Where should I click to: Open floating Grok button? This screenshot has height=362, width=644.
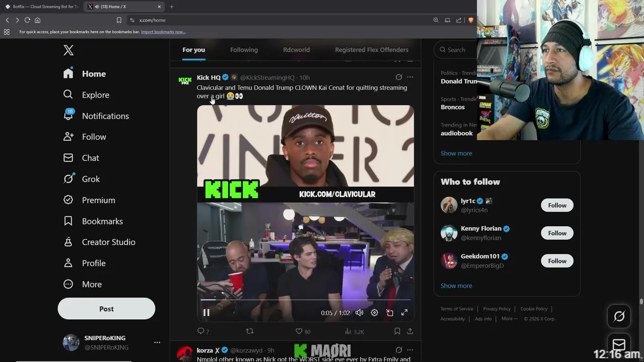click(619, 316)
